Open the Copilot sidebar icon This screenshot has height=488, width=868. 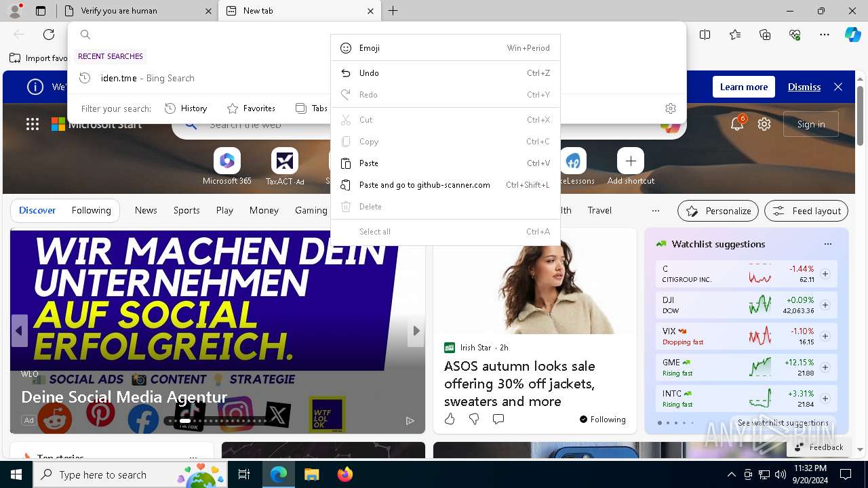click(x=852, y=35)
